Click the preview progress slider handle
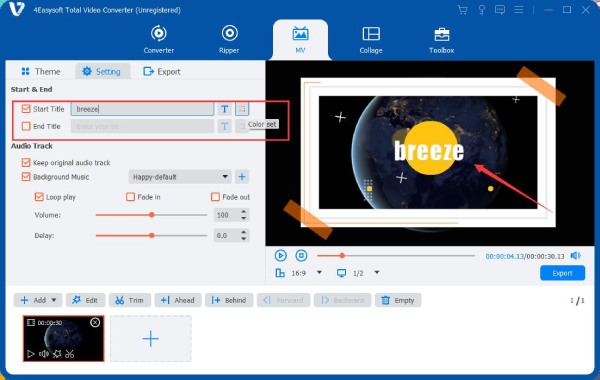The height and width of the screenshot is (380, 600). tap(342, 255)
